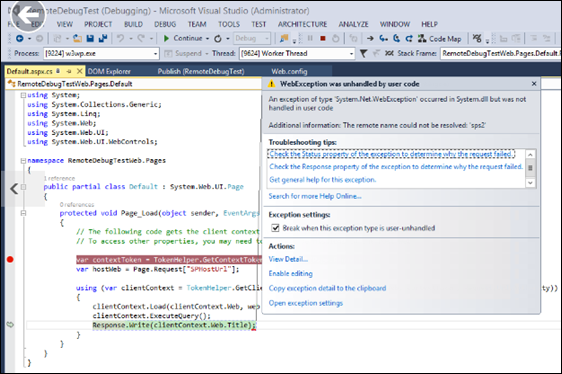Viewport: 562px width, 374px height.
Task: Click Open exception settings link
Action: click(306, 303)
